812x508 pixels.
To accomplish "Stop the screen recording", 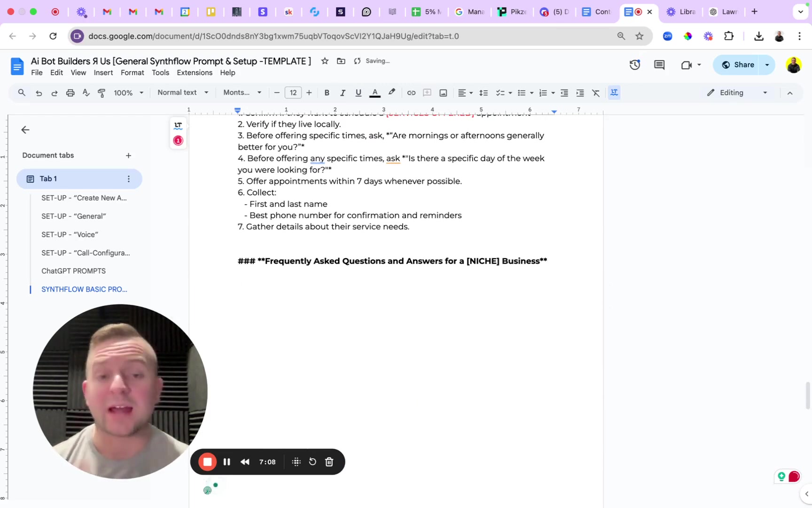I will click(207, 462).
